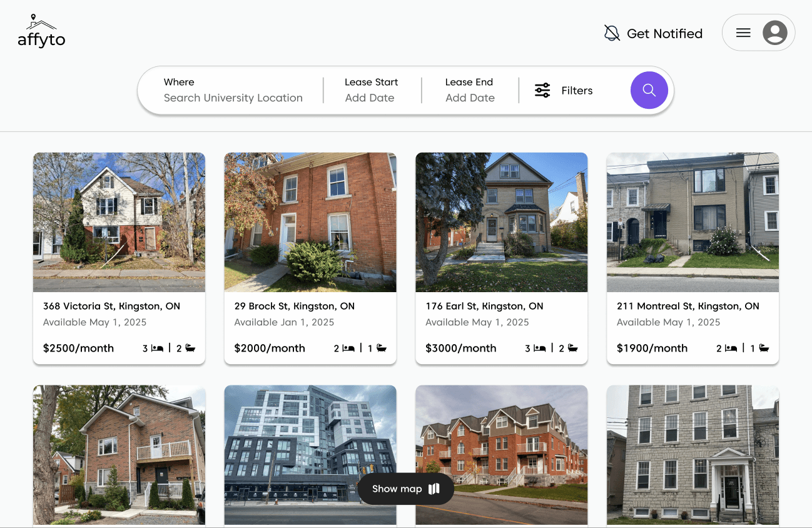Open the glass apartment tower photo
The height and width of the screenshot is (528, 812).
(310, 455)
